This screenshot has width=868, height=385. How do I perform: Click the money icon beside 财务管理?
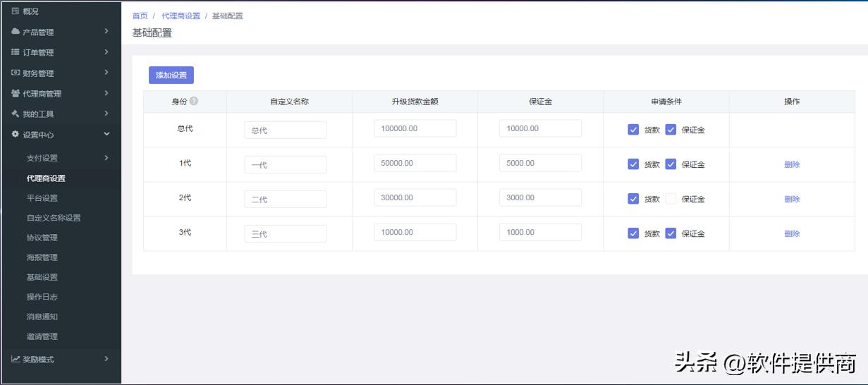click(16, 73)
